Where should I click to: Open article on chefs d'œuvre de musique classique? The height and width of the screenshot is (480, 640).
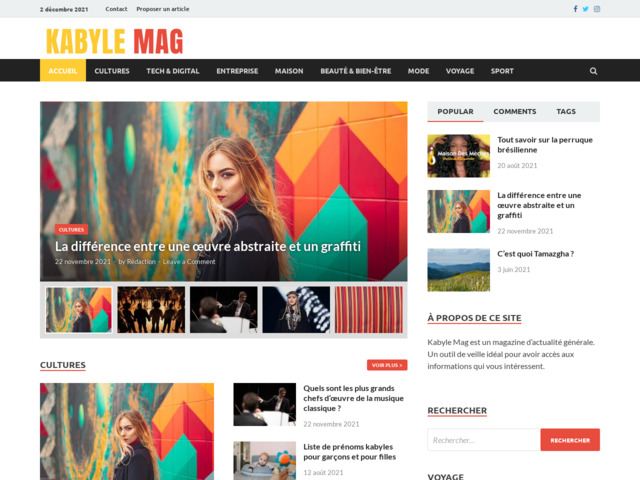[x=353, y=398]
